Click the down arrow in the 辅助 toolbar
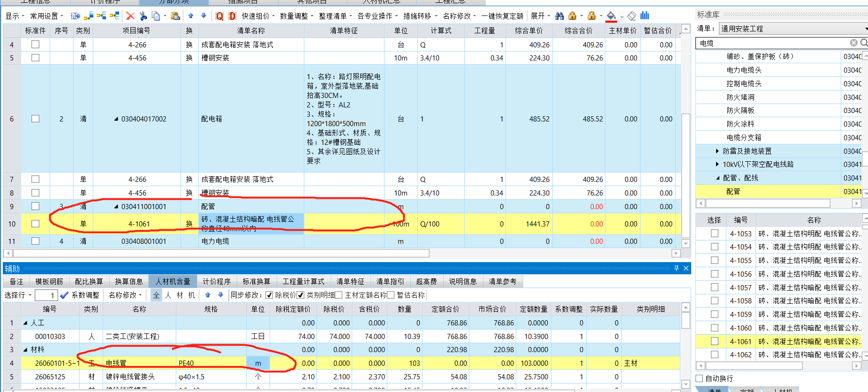868x392 pixels. tap(220, 295)
